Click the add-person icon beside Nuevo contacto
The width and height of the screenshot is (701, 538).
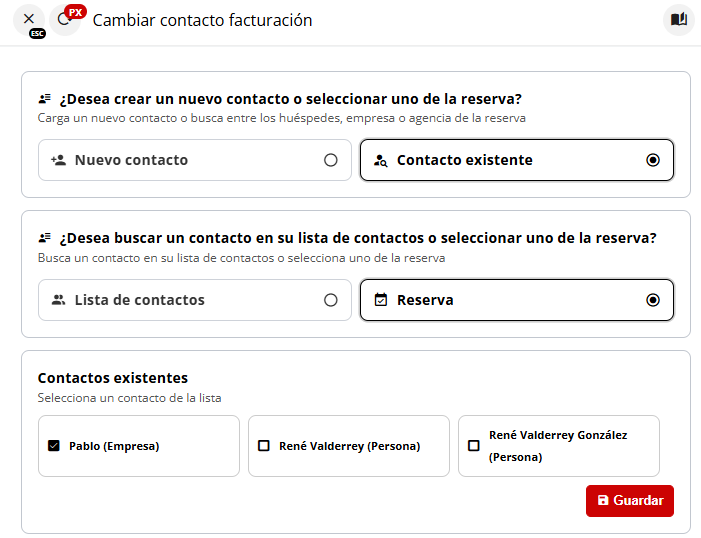coord(58,160)
